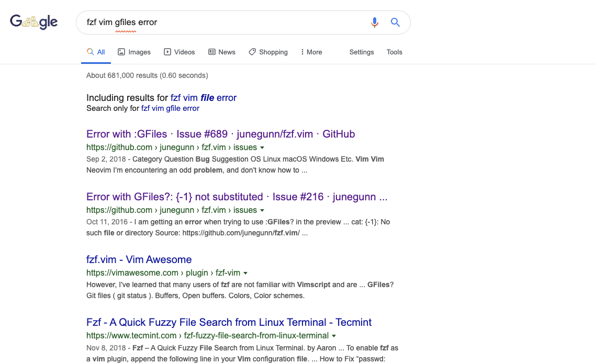Expand dropdown arrow beside vimawesome.com URL

pos(245,273)
